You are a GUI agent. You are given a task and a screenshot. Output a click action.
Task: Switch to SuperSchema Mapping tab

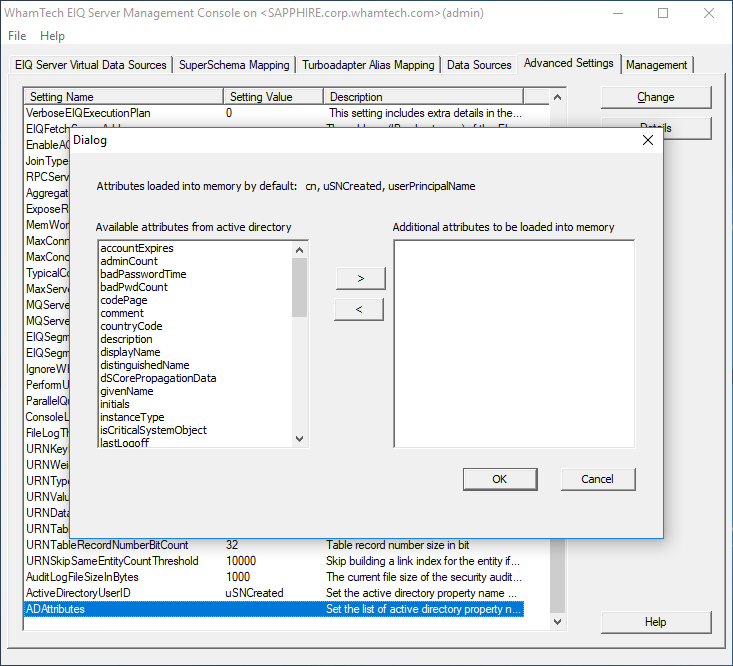234,65
